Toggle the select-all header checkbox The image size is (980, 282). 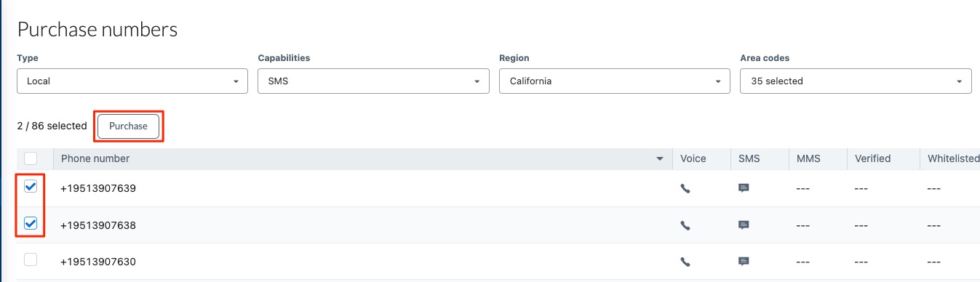click(x=31, y=158)
